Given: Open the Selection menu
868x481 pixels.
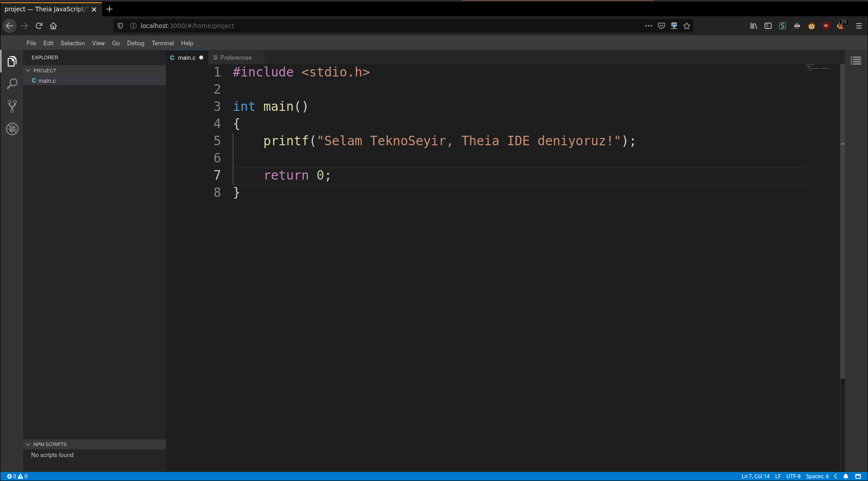Looking at the screenshot, I should click(73, 43).
